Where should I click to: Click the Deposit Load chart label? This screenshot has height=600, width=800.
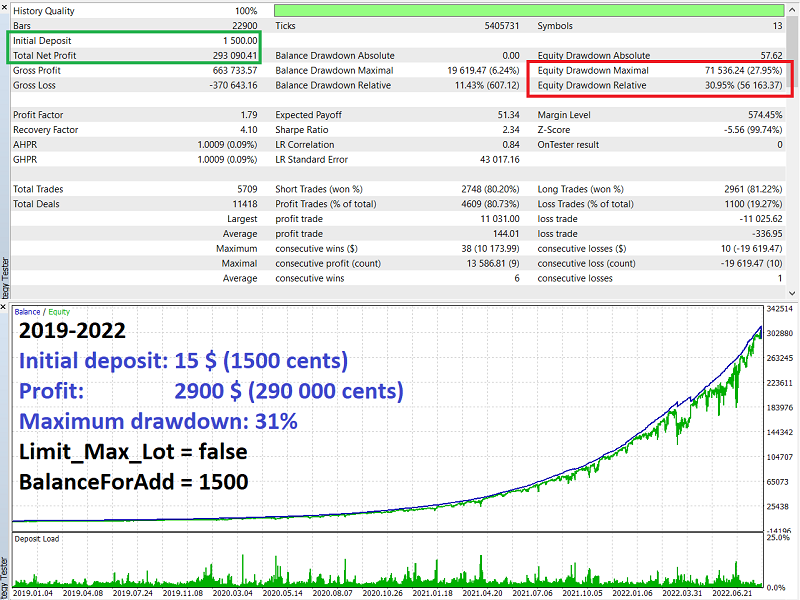[x=37, y=539]
